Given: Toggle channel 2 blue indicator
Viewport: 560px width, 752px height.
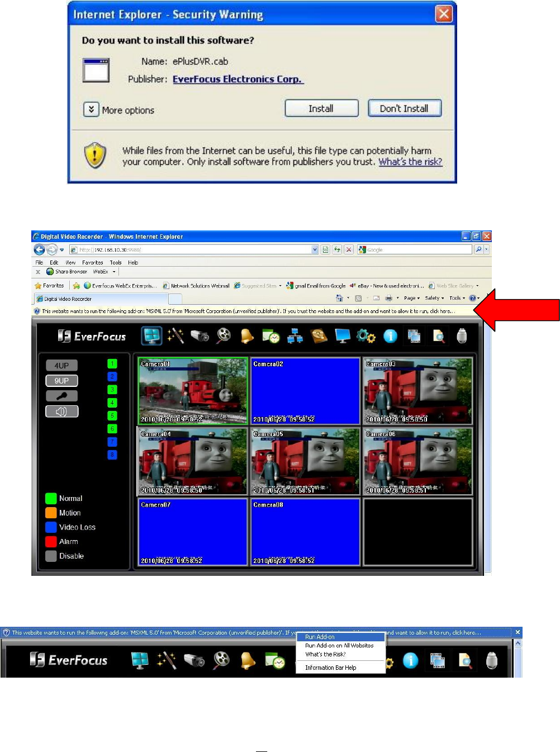Looking at the screenshot, I should point(112,376).
